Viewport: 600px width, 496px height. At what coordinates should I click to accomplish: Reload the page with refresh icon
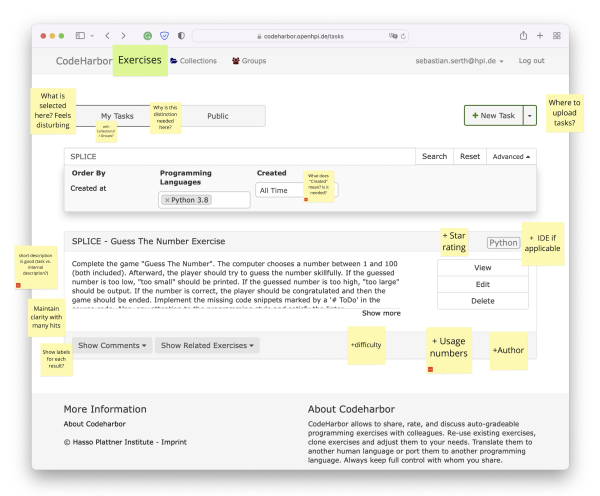coord(403,36)
